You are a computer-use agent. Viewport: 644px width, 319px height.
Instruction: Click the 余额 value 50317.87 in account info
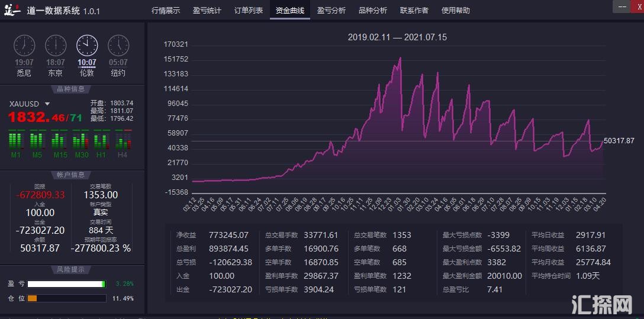coord(40,248)
